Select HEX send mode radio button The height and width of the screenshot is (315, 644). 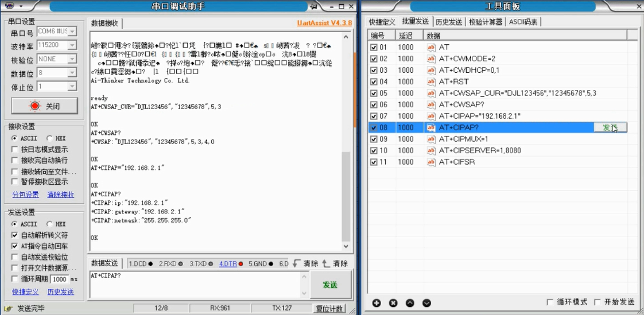click(x=49, y=224)
